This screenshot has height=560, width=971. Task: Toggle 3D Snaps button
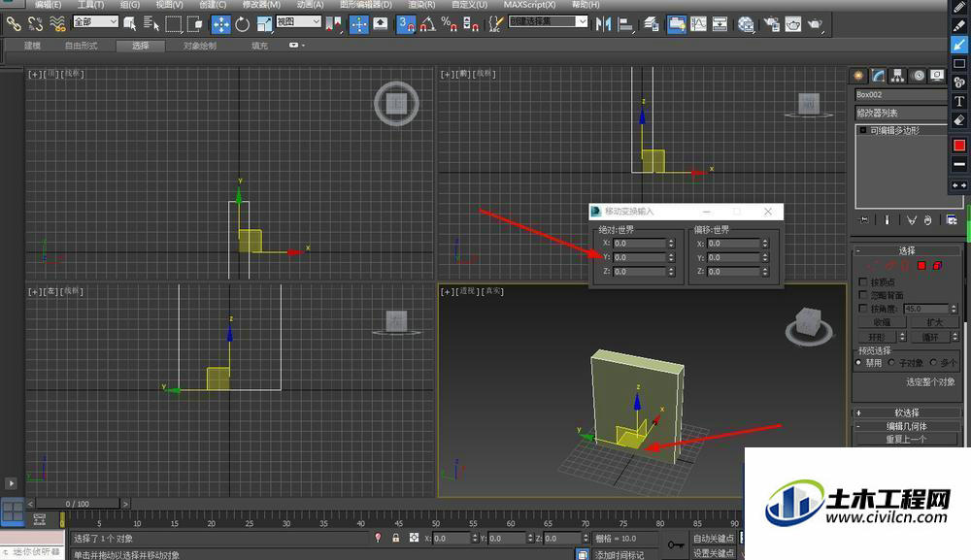tap(406, 24)
